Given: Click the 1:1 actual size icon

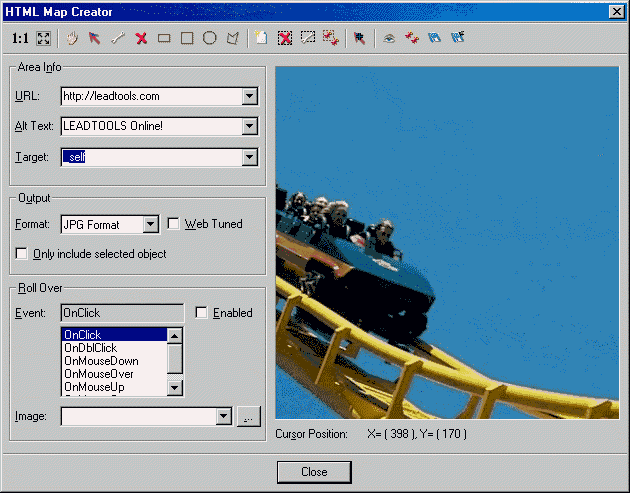Looking at the screenshot, I should (x=20, y=39).
